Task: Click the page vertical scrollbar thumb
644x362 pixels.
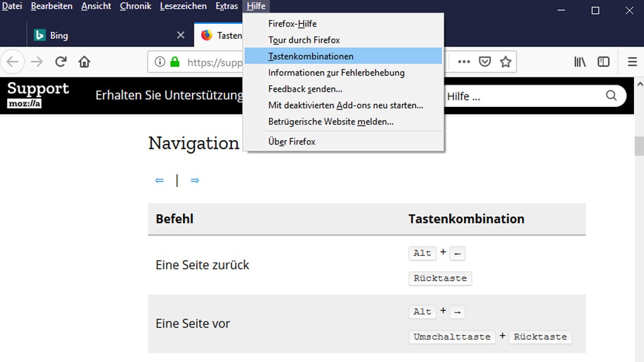Action: pyautogui.click(x=639, y=146)
